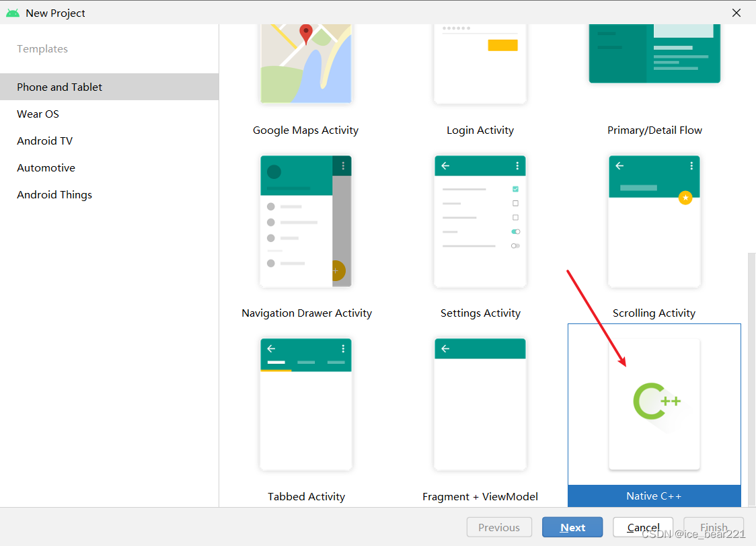Choose the Fragment + ViewModel template thumbnail
The width and height of the screenshot is (756, 546).
(x=480, y=404)
